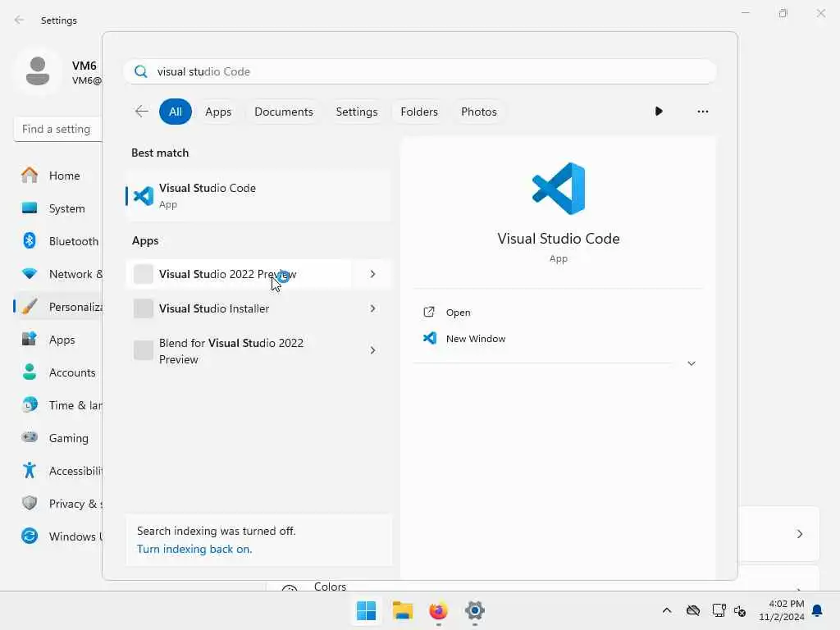
Task: Click Visual Studio Code title in preview pane
Action: coord(558,239)
